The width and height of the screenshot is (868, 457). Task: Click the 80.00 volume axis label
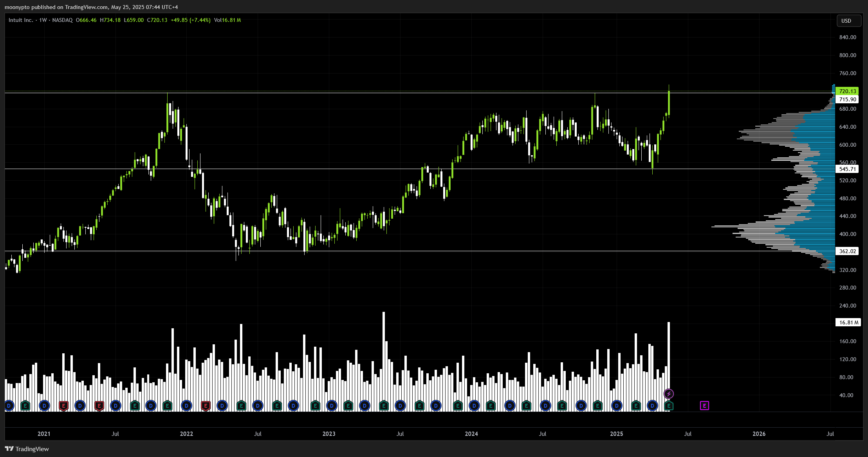pos(846,377)
